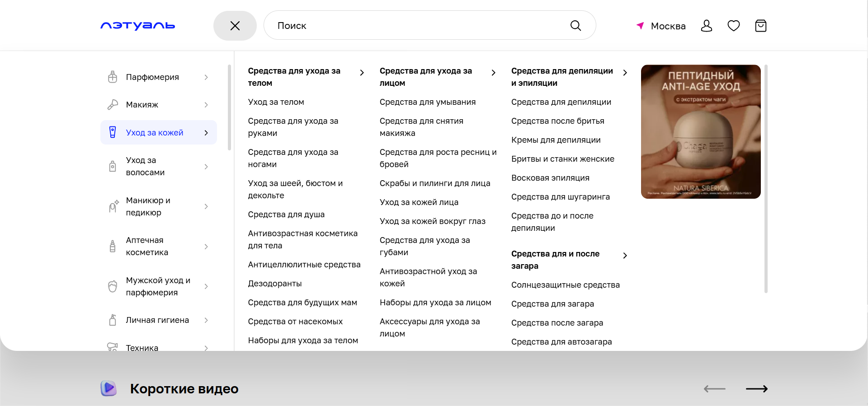Open the shopping bag cart

point(760,26)
